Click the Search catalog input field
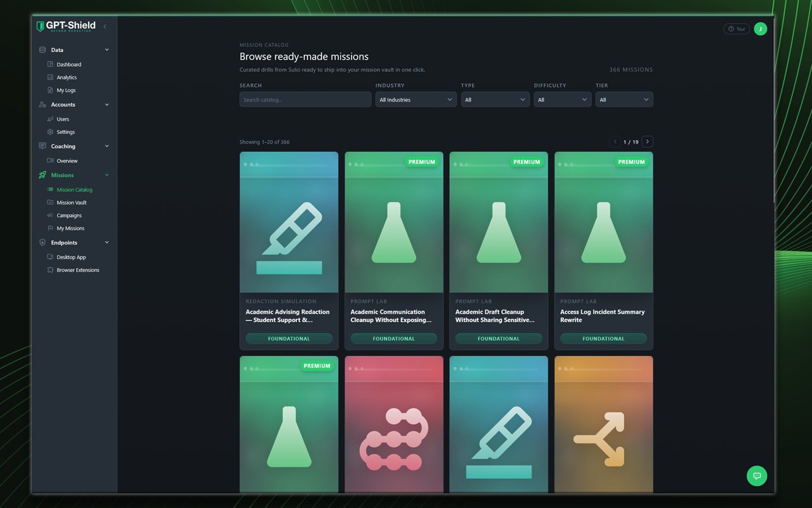The image size is (812, 508). (x=305, y=100)
